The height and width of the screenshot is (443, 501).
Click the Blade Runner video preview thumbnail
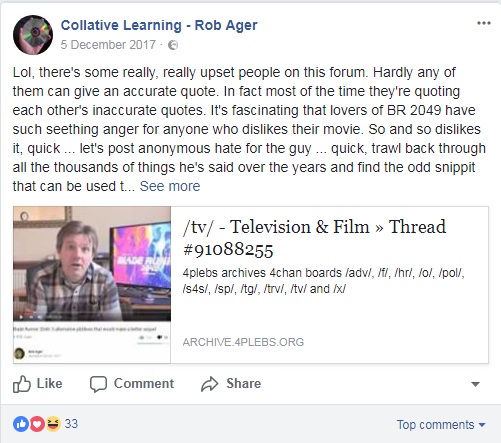tap(92, 285)
